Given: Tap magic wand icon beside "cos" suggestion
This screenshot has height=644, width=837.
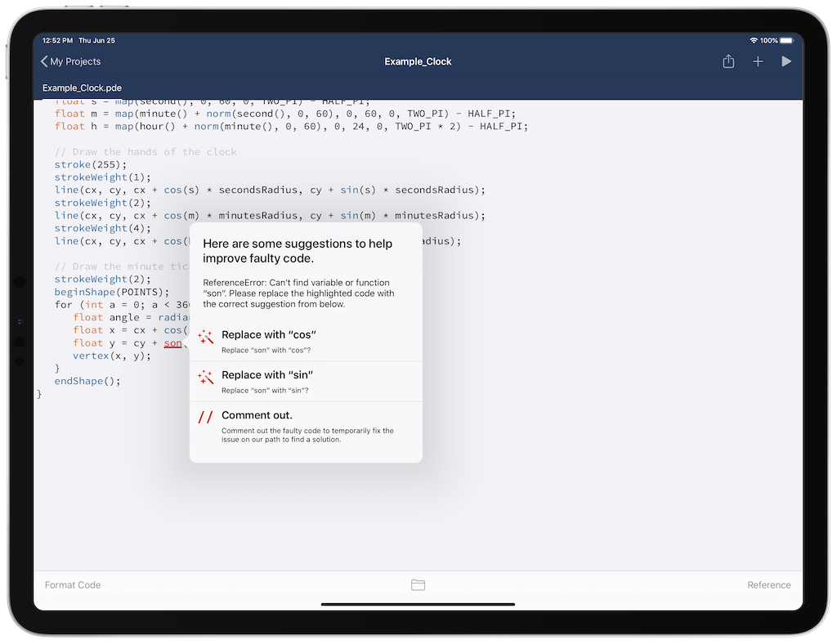Looking at the screenshot, I should tap(206, 337).
